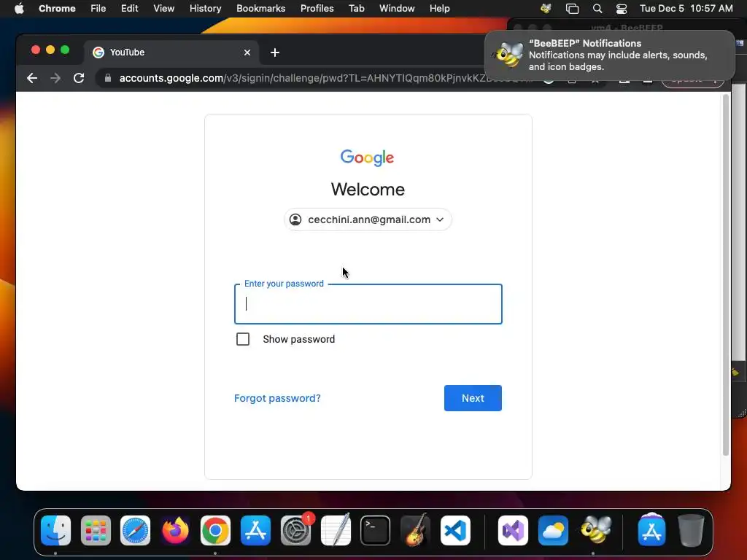Open the Bookmarks menu
This screenshot has height=560, width=747.
tap(261, 8)
